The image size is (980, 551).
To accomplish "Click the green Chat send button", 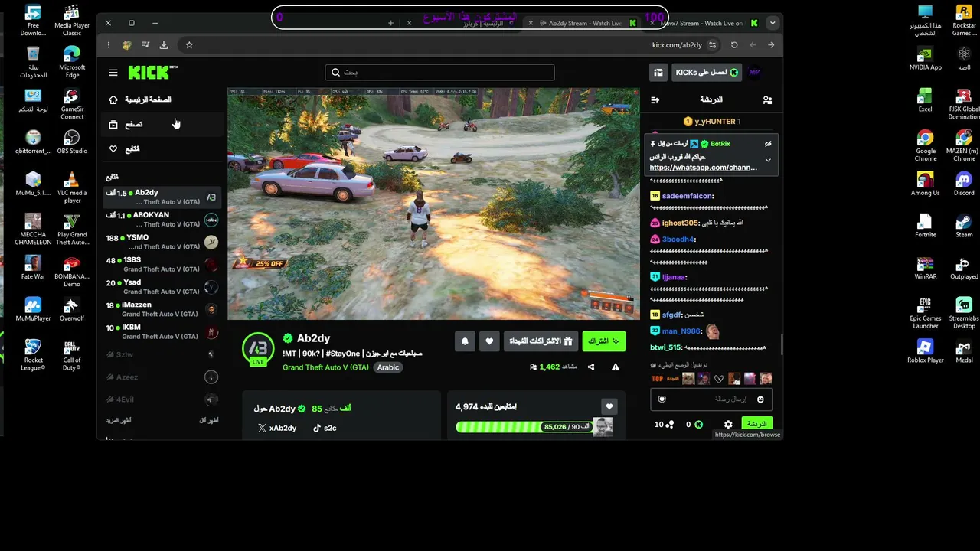I will click(757, 424).
